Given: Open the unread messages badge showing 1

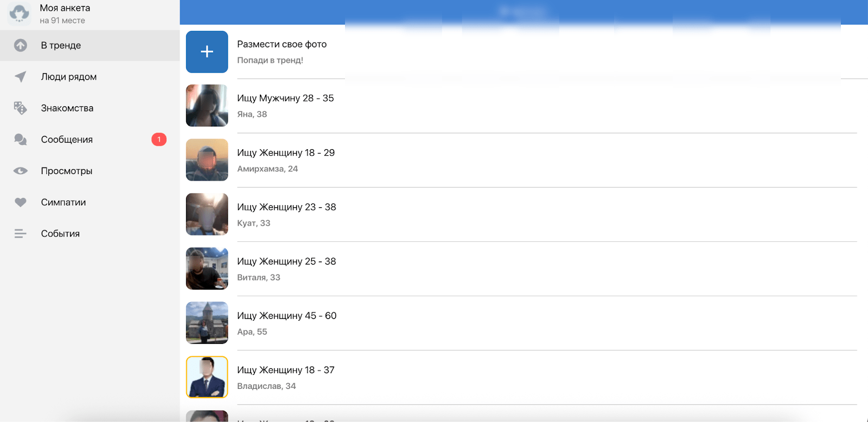Looking at the screenshot, I should (159, 140).
